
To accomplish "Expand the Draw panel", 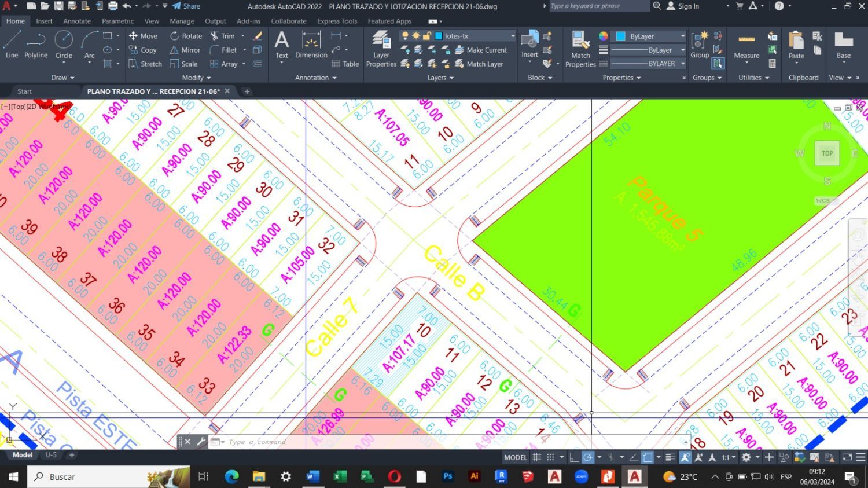I will point(62,78).
